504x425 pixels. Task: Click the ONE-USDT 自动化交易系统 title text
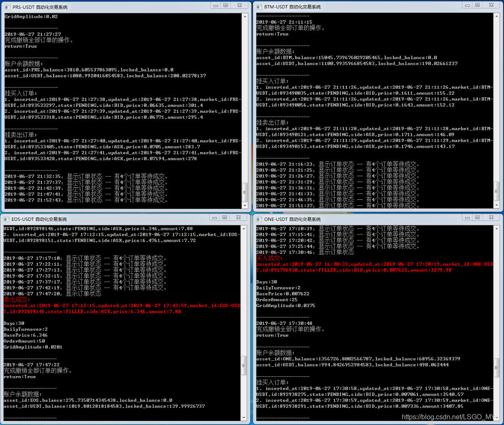pos(292,219)
